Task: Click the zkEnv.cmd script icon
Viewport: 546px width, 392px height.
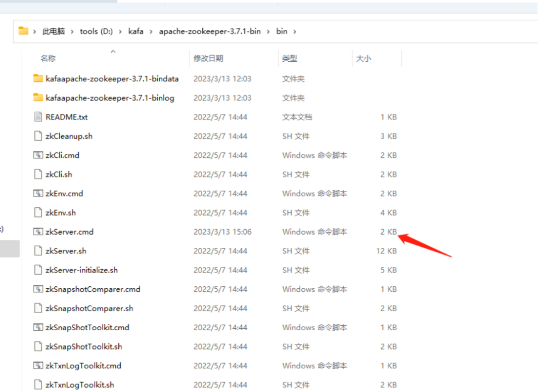Action: pos(38,193)
